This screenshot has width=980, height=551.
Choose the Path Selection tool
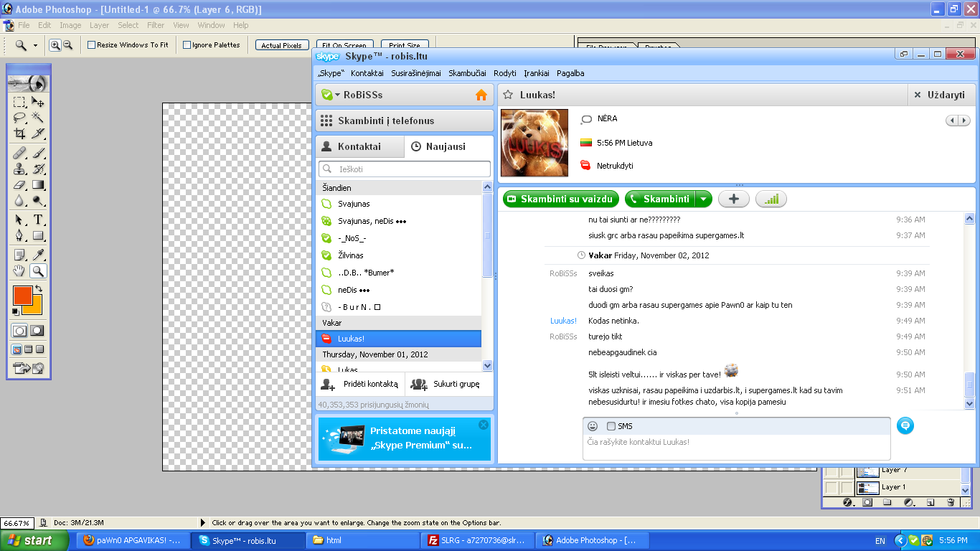click(19, 220)
